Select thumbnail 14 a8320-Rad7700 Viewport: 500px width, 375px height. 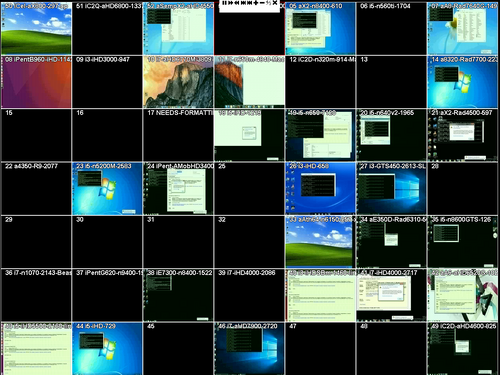[462, 82]
